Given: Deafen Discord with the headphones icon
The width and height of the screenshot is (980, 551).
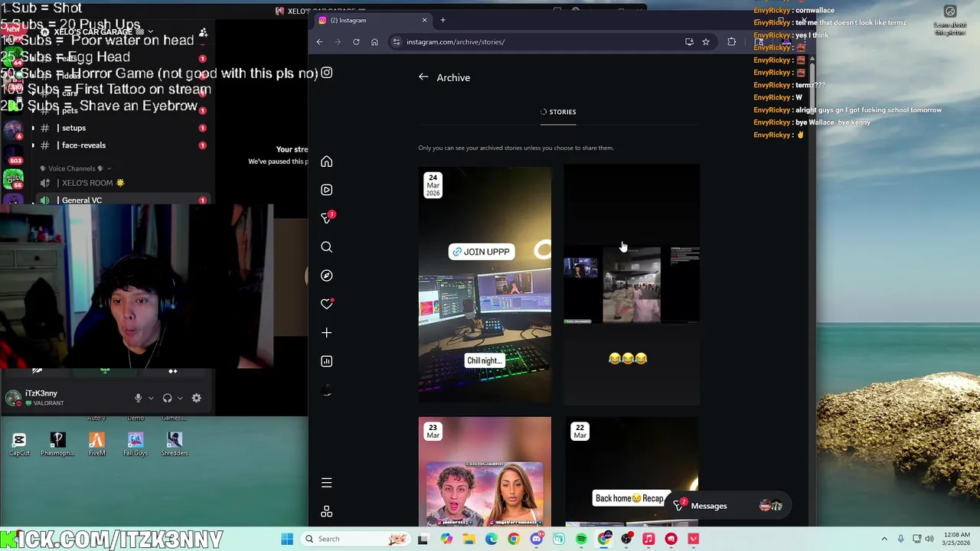Looking at the screenshot, I should coord(167,398).
